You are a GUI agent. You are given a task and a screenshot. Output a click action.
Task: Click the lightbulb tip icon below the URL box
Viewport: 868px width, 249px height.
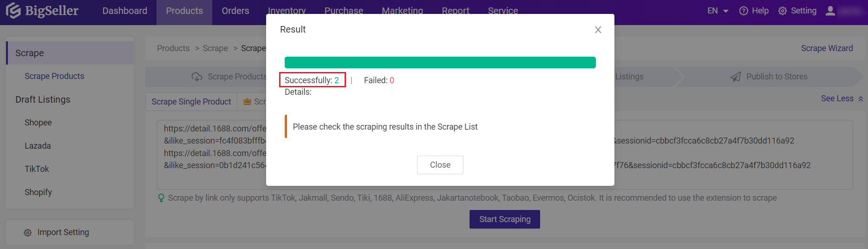coord(161,198)
